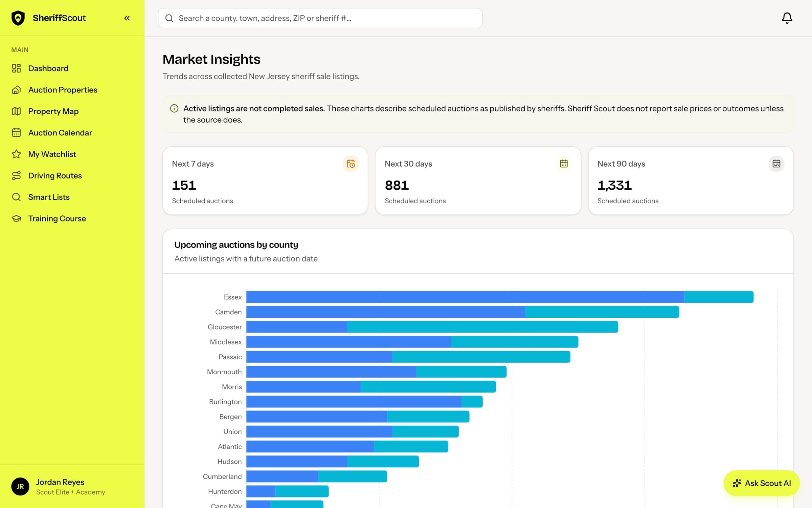This screenshot has width=812, height=508.
Task: Click the My Watchlist star icon
Action: [16, 154]
